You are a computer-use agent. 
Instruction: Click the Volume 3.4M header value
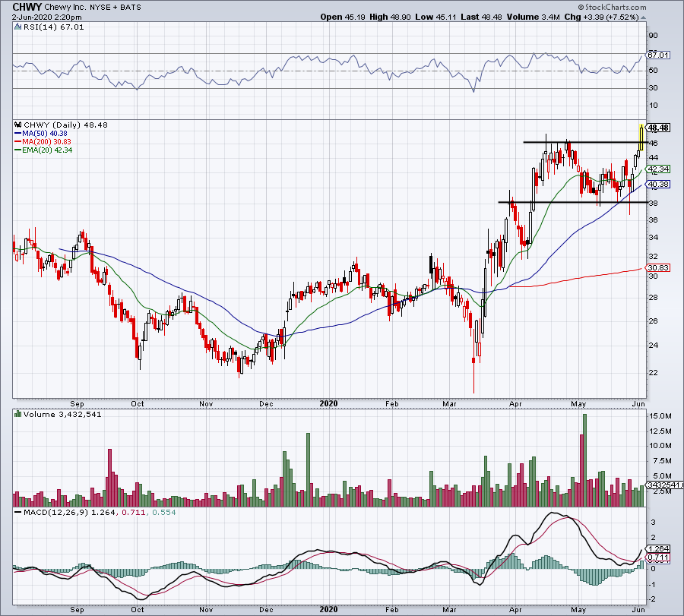pyautogui.click(x=533, y=17)
